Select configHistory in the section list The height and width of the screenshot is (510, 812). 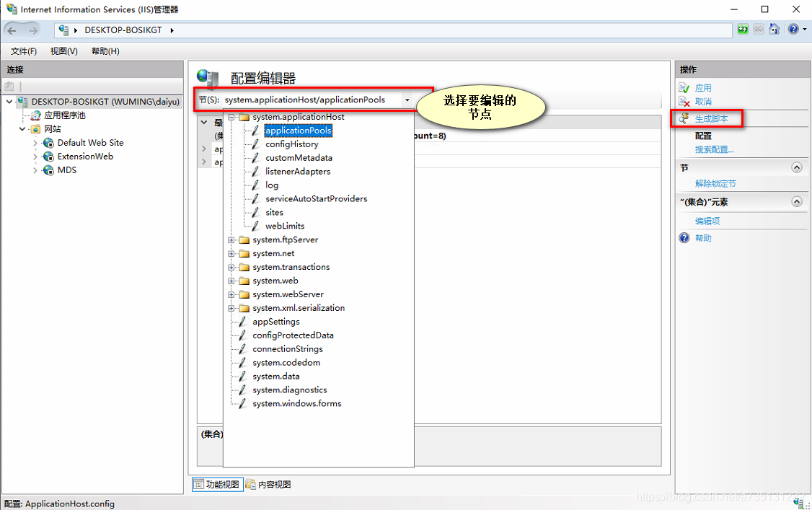292,144
